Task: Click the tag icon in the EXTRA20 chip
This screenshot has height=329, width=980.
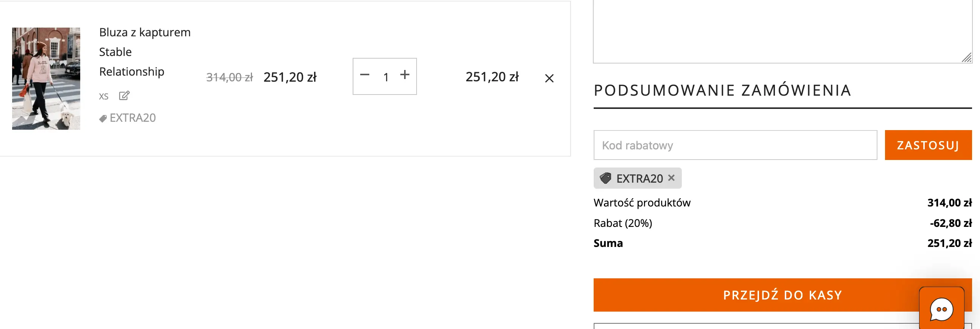Action: (x=605, y=178)
